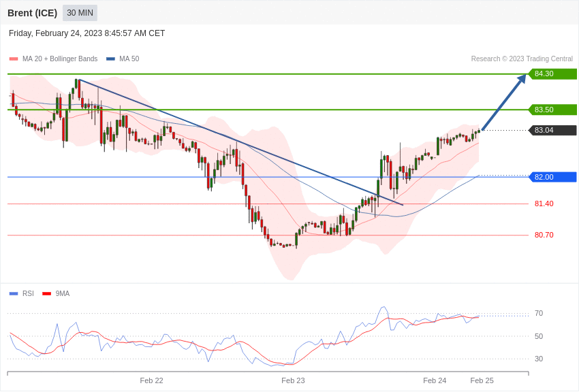This screenshot has height=392, width=579.
Task: Click the 82.00 blue pivot price tag
Action: point(553,177)
